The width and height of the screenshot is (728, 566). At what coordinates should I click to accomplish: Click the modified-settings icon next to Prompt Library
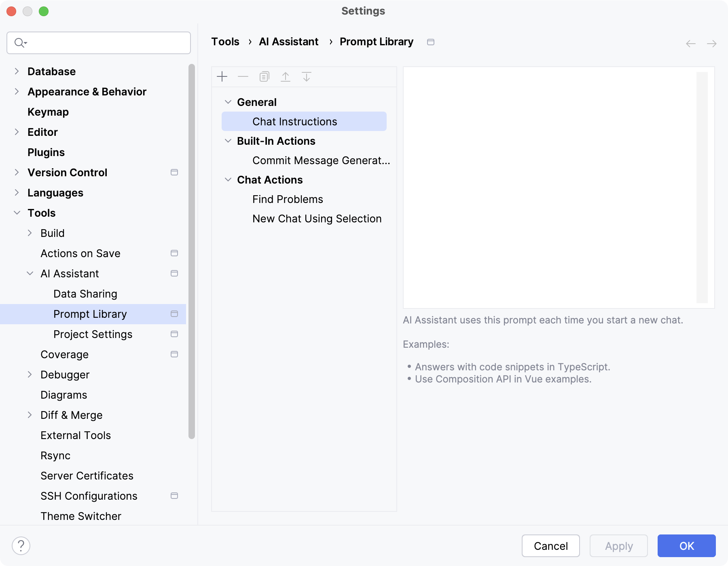(x=174, y=314)
